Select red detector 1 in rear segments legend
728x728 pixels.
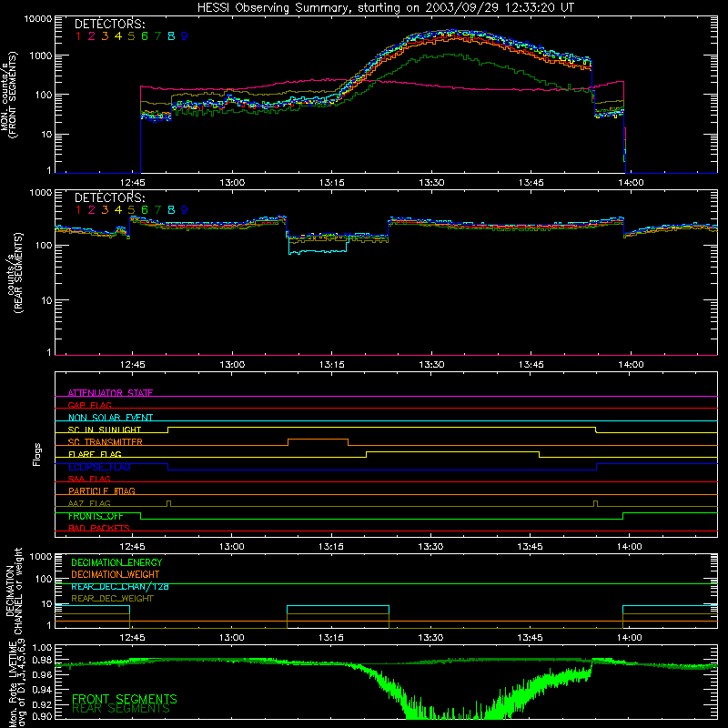pos(78,210)
